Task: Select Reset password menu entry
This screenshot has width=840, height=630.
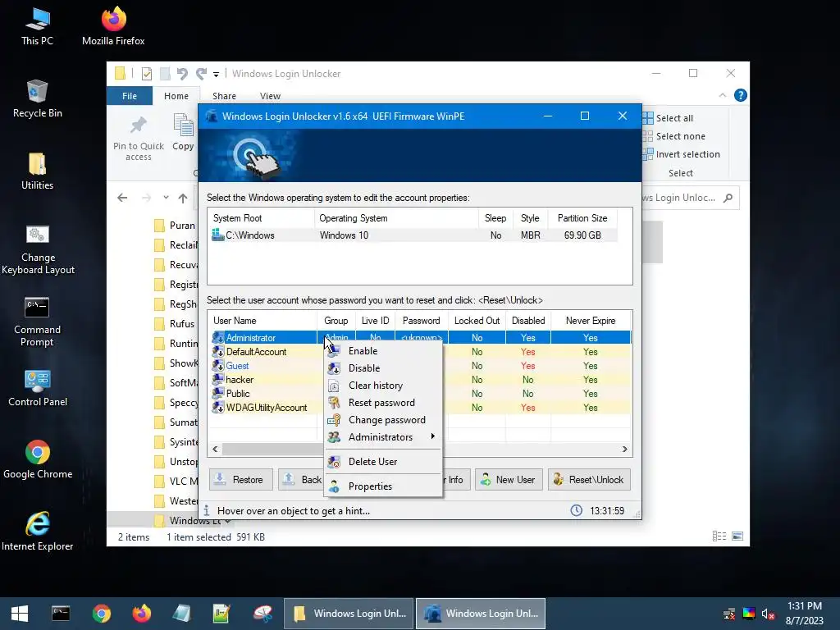Action: (x=383, y=402)
